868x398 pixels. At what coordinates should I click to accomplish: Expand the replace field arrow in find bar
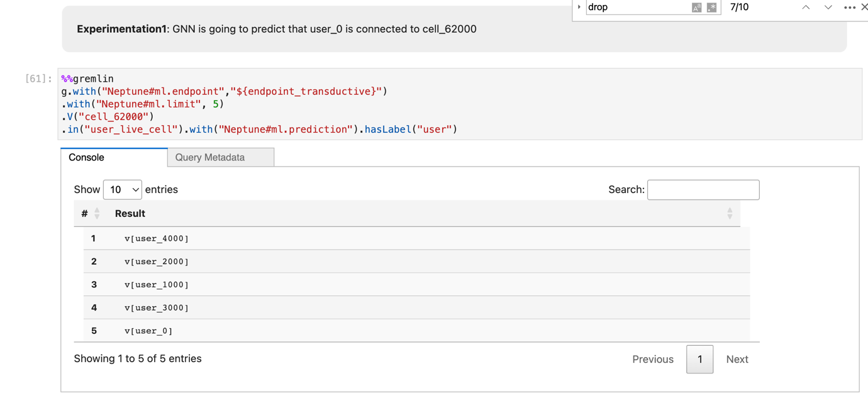pyautogui.click(x=579, y=8)
